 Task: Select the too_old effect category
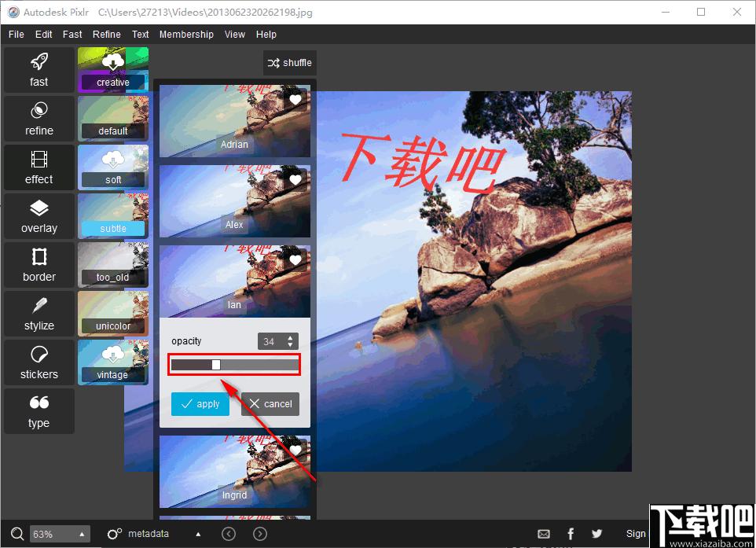tap(113, 264)
